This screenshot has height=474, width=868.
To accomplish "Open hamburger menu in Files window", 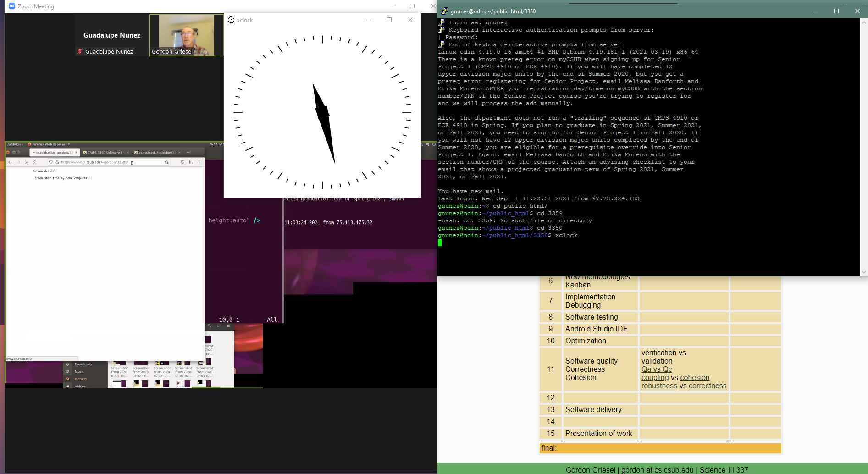I will 228,325.
